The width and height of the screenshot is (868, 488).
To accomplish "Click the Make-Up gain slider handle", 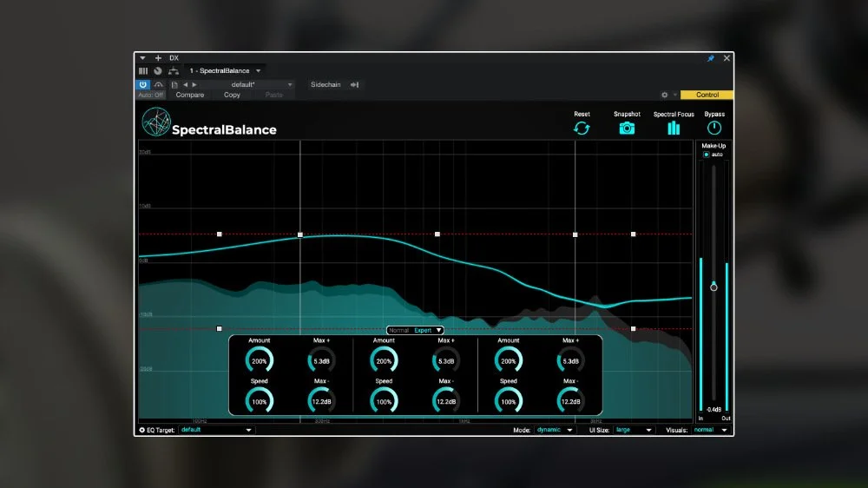I will click(x=713, y=287).
